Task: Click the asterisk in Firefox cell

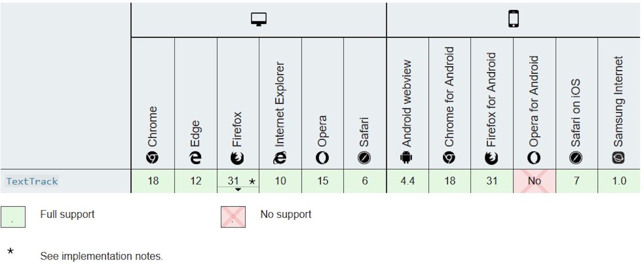Action: pos(252,181)
